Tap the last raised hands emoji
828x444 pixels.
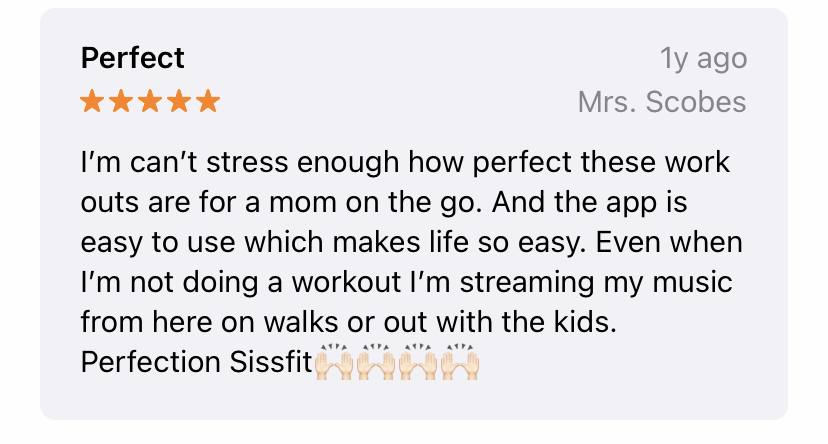pyautogui.click(x=460, y=362)
